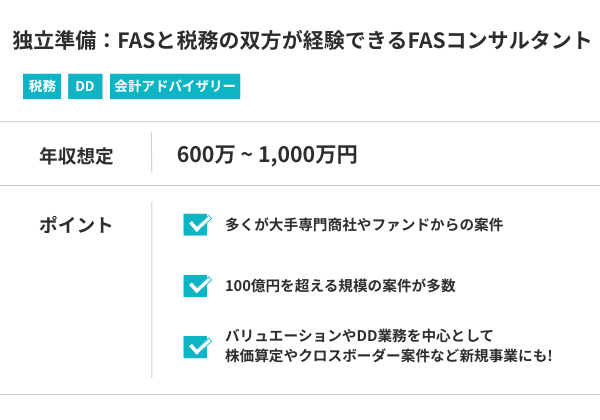Click the vertical divider beside 年収想定
This screenshot has height=420, width=600.
click(x=151, y=154)
